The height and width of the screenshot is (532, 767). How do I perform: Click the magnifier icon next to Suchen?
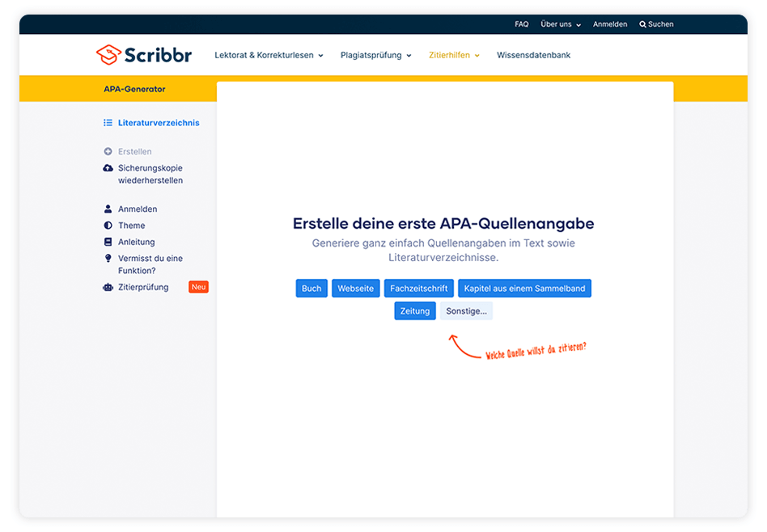642,23
